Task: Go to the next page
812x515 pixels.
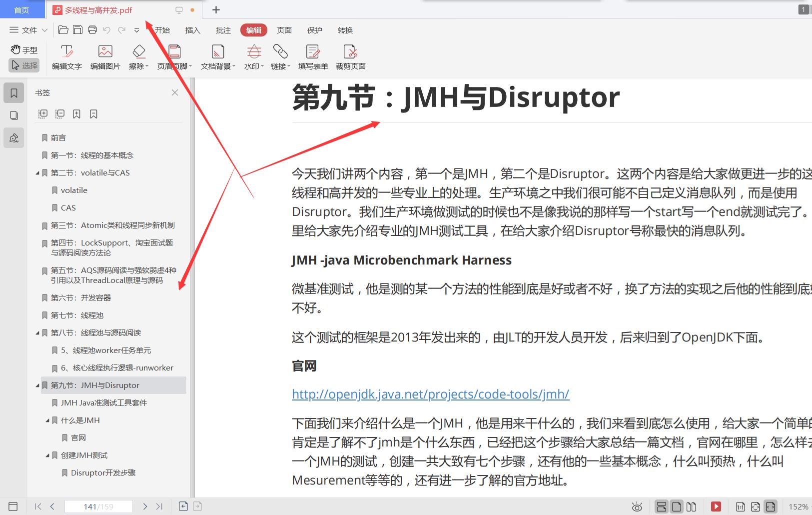Action: 145,506
